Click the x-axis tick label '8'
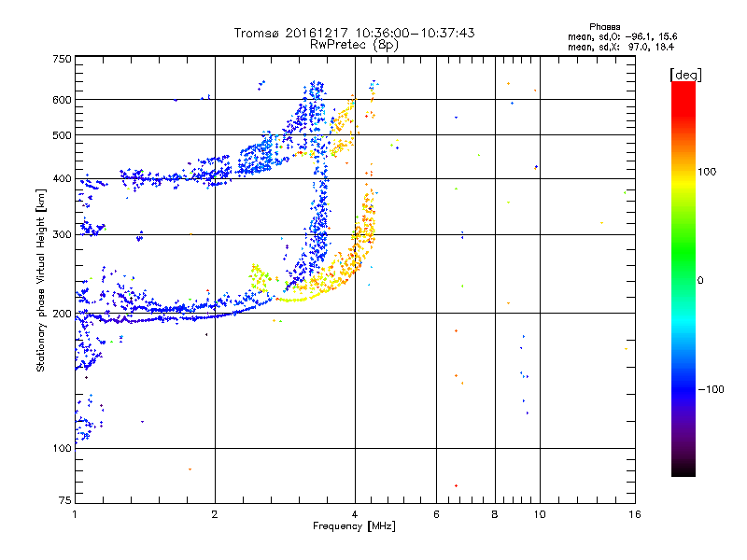Screen dimensions: 747x560 495,514
